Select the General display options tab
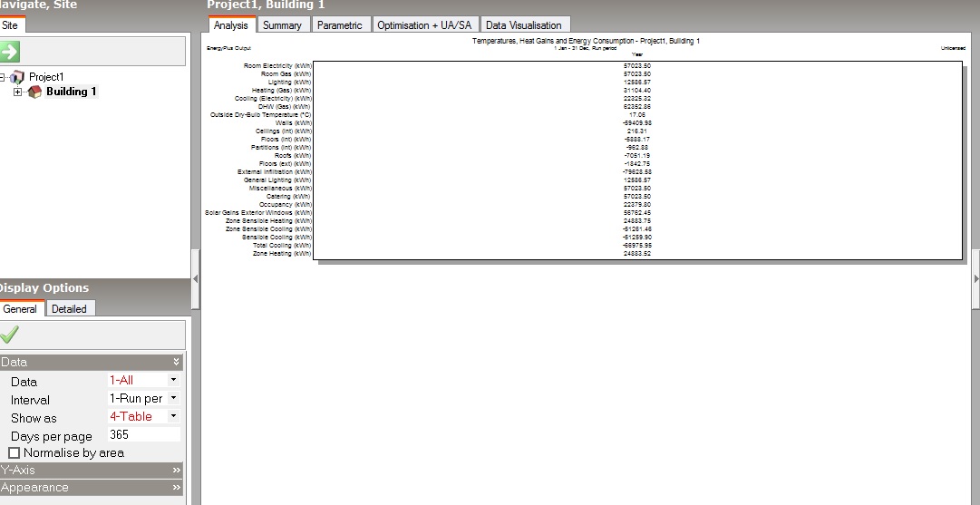This screenshot has width=980, height=505. pos(20,309)
